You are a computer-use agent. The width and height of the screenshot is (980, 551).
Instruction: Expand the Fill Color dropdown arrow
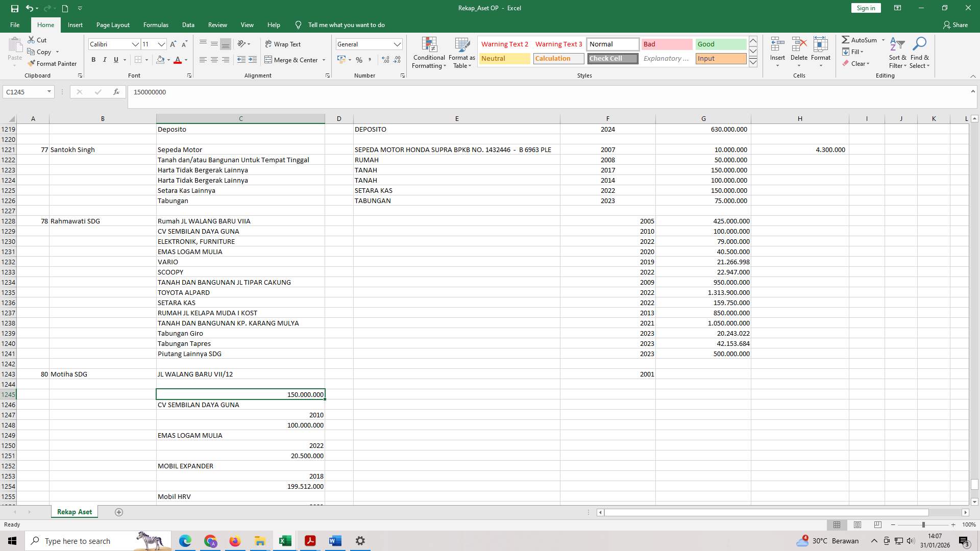(x=168, y=60)
